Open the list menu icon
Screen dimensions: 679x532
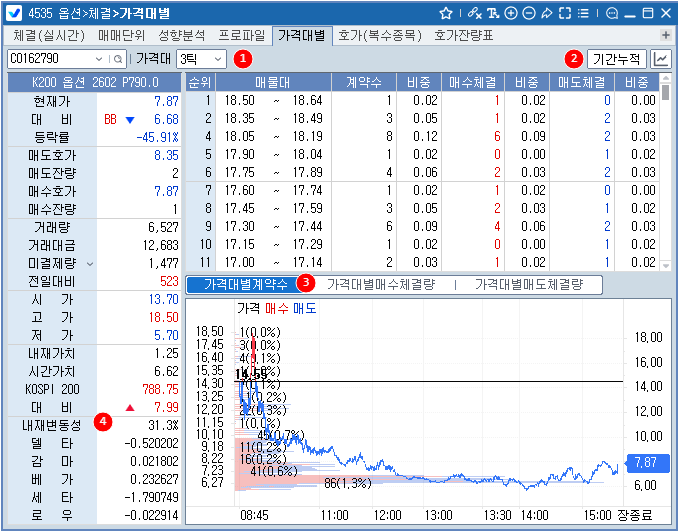[x=583, y=13]
